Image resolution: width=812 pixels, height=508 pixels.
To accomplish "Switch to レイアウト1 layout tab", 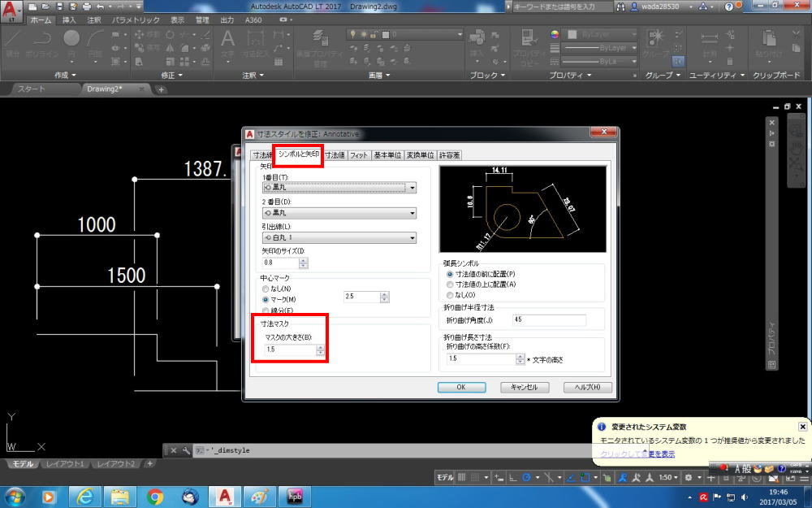I will [x=65, y=464].
